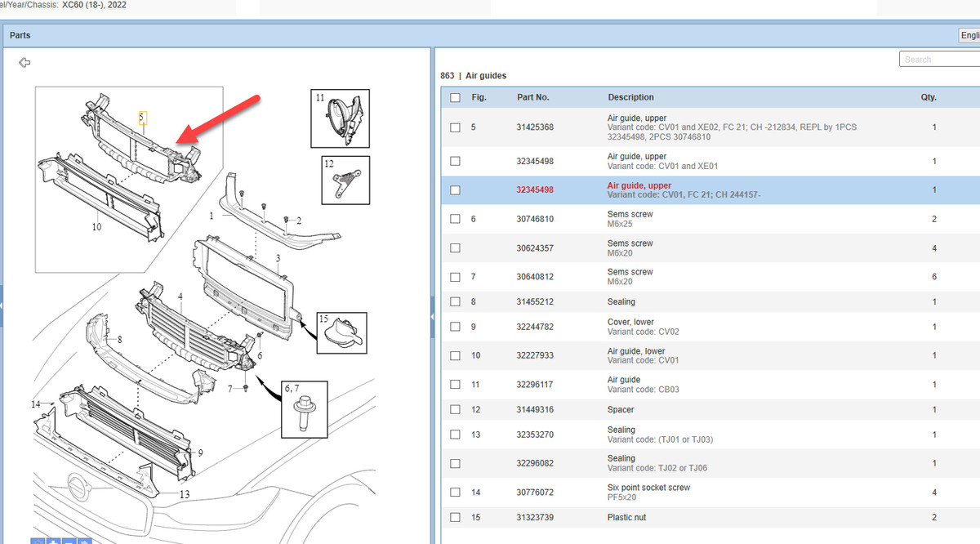
Task: Click part number 32296082
Action: click(534, 463)
